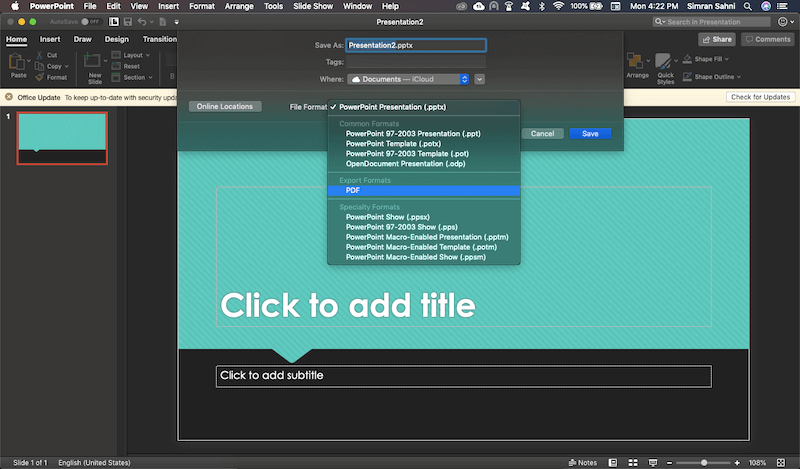800x469 pixels.
Task: Open Notes pane from status bar
Action: 582,462
